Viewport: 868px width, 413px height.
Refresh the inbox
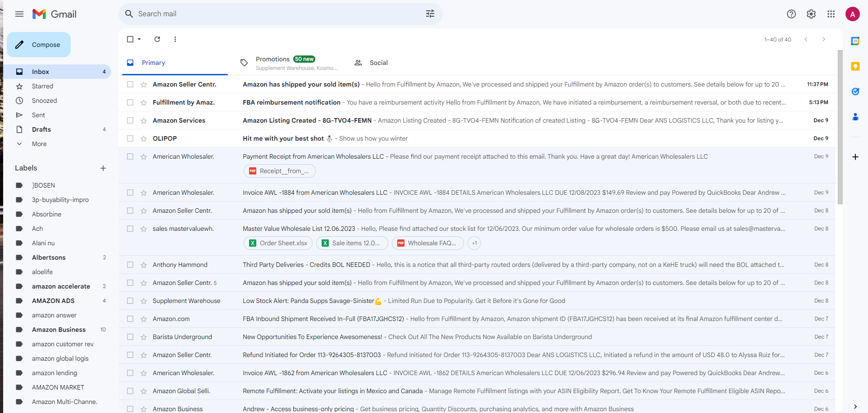(x=157, y=39)
